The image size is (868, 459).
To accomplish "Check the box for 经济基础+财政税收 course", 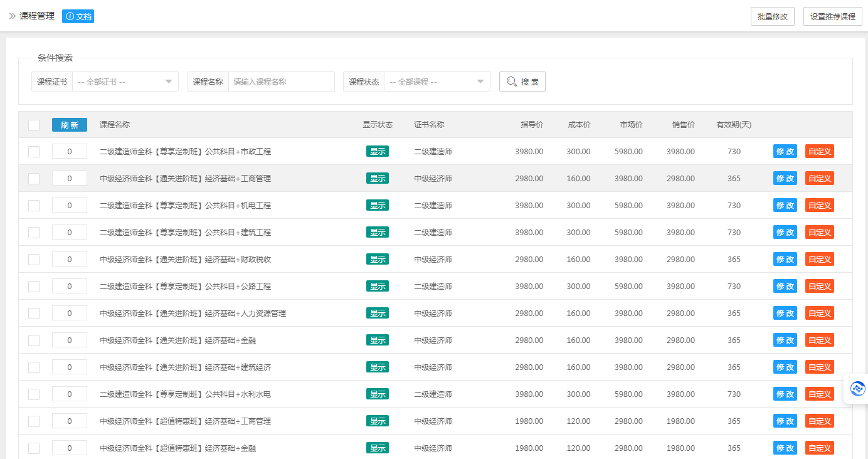I will [x=34, y=260].
